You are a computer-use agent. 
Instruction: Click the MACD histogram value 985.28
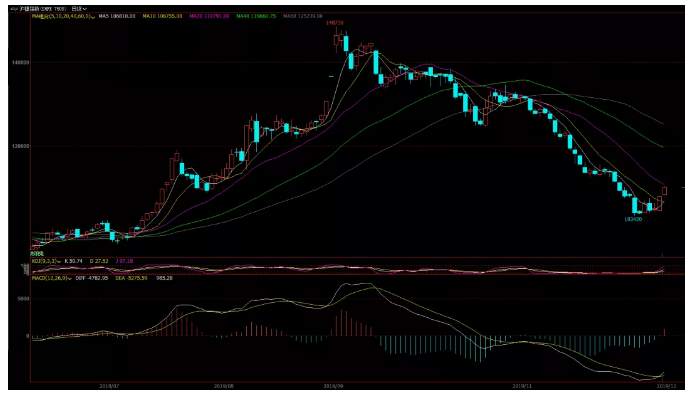tap(164, 278)
